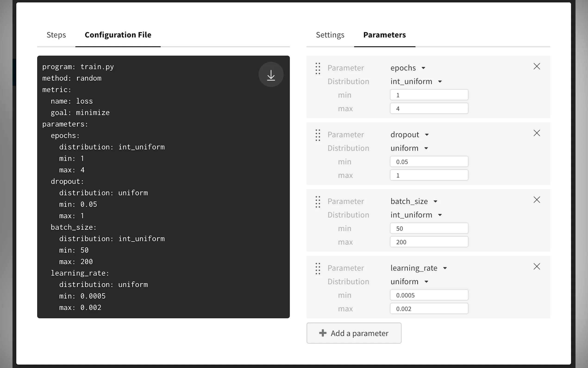This screenshot has height=368, width=588.
Task: Remove the epochs parameter
Action: [536, 67]
